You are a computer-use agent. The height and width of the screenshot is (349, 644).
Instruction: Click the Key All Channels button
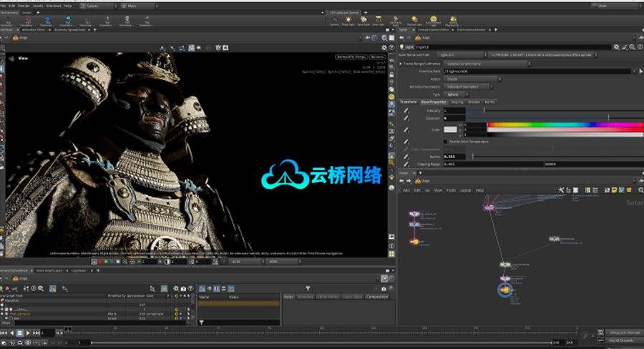click(x=620, y=340)
